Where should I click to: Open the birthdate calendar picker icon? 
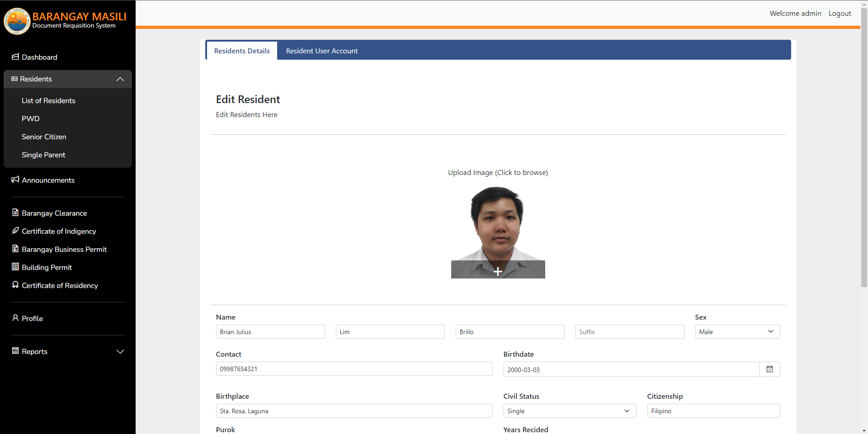[x=769, y=369]
